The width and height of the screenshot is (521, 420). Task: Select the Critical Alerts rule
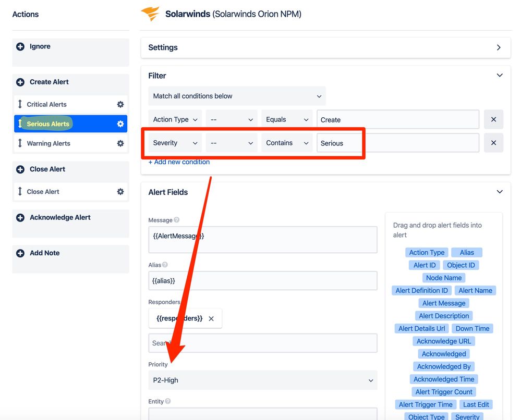coord(70,104)
